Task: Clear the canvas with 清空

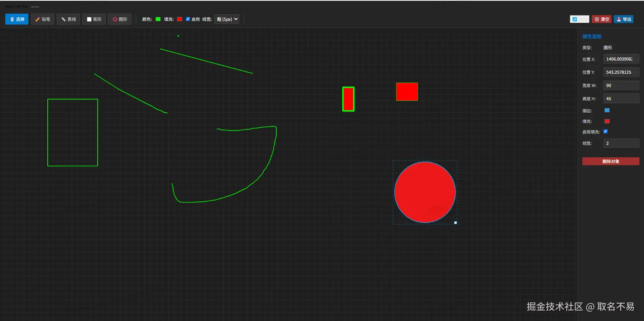Action: [x=602, y=19]
